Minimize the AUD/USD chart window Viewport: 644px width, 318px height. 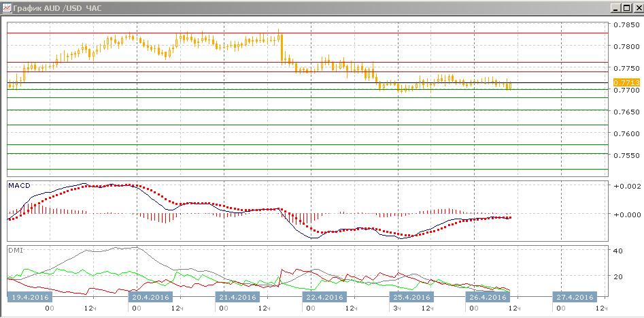615,8
